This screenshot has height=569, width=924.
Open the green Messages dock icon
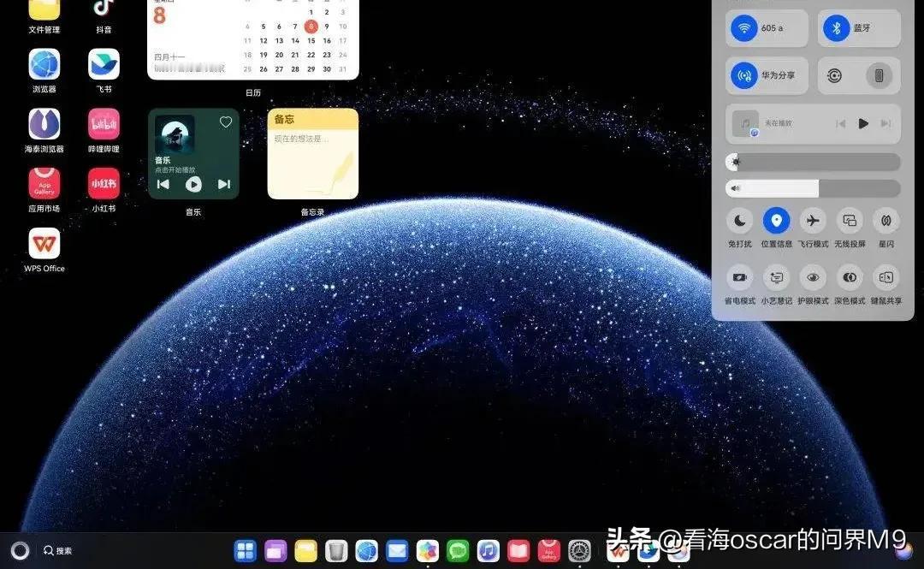pos(458,551)
